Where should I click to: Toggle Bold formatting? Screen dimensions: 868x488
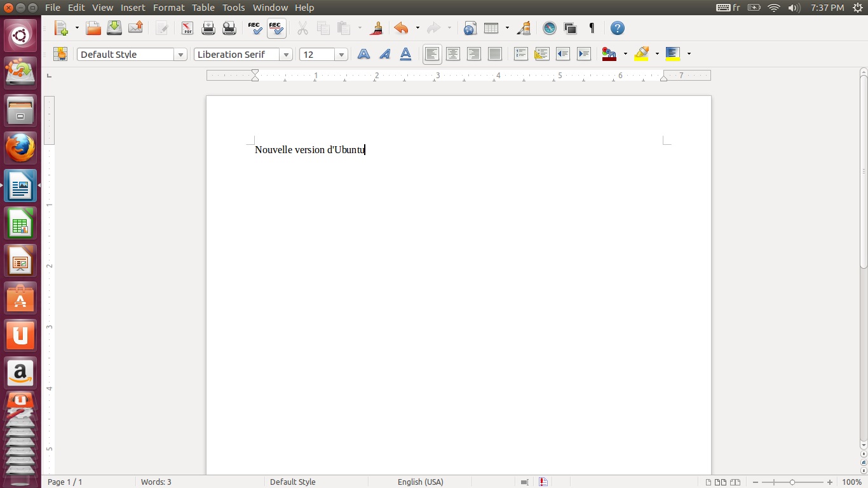(x=363, y=54)
